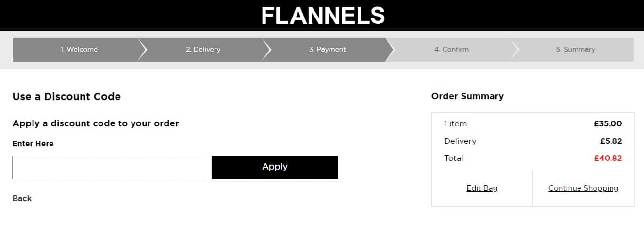This screenshot has width=644, height=229.
Task: Follow the Back link
Action: point(22,198)
